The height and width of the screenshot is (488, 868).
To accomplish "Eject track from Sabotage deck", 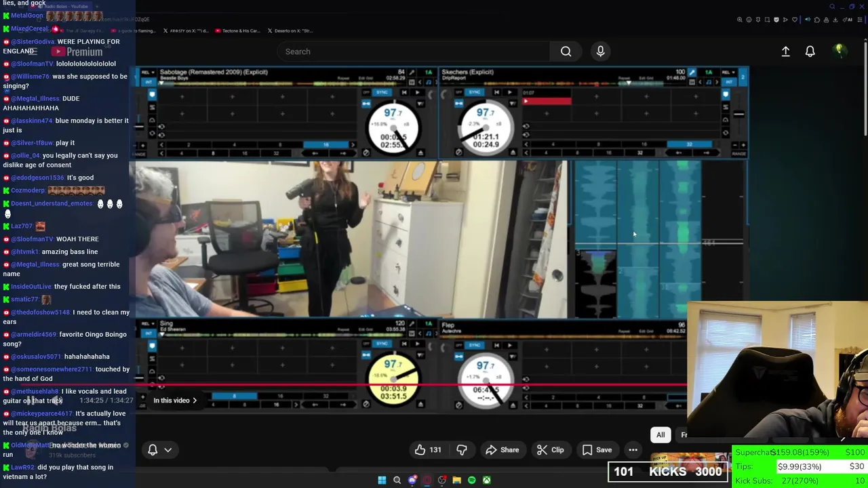I will (420, 152).
